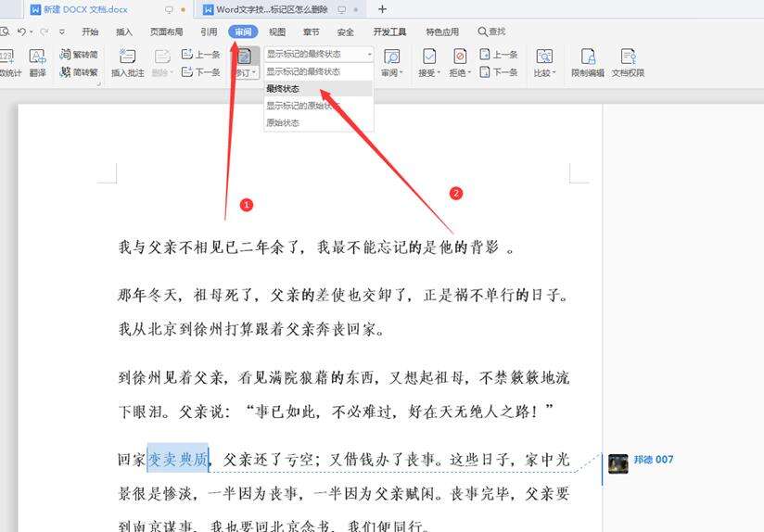Open the undo history dropdown arrow
This screenshot has height=532, width=764.
point(32,32)
